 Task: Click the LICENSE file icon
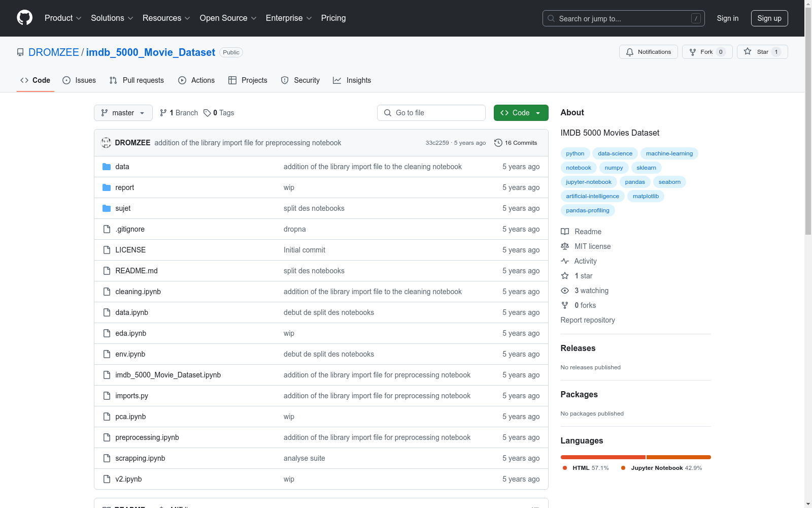click(x=107, y=250)
